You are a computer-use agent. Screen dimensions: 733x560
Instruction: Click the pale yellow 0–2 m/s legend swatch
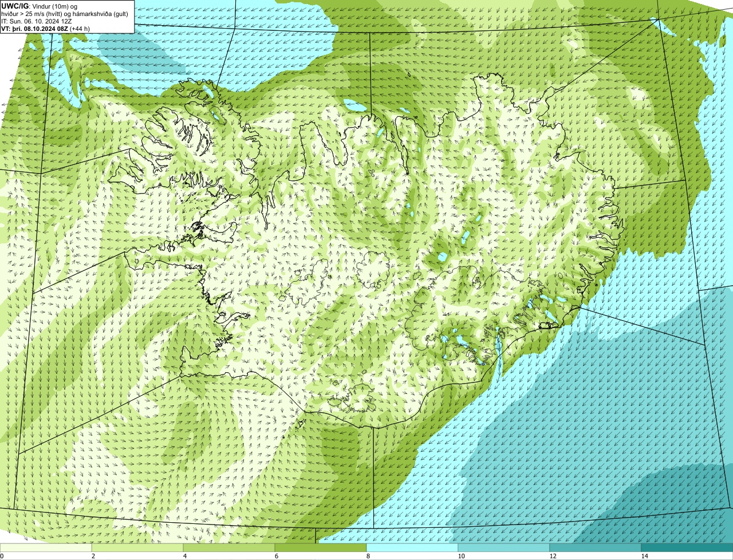pyautogui.click(x=46, y=547)
